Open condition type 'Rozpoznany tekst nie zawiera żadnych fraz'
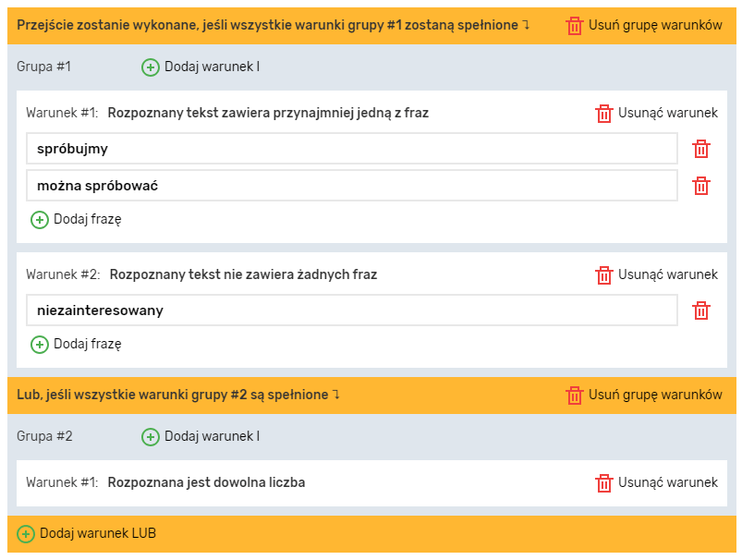The height and width of the screenshot is (560, 742). pyautogui.click(x=243, y=275)
